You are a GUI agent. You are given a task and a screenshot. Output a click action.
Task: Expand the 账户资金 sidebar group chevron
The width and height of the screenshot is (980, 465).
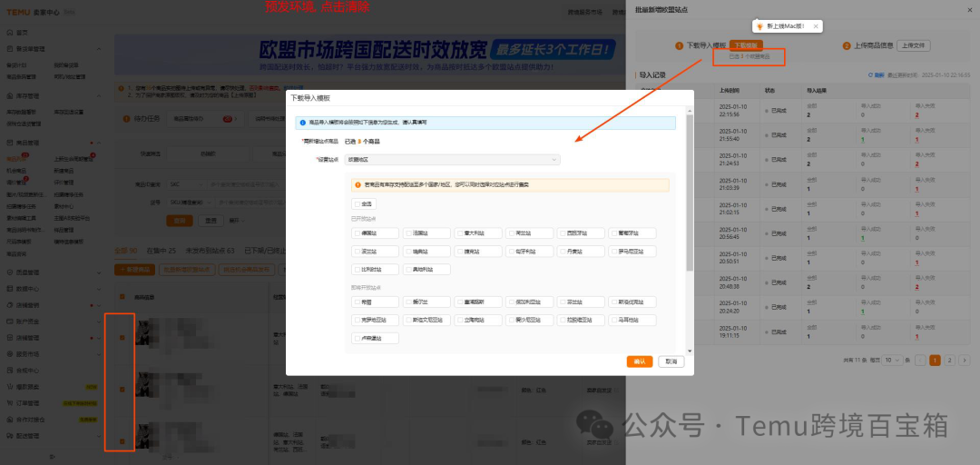click(x=99, y=322)
